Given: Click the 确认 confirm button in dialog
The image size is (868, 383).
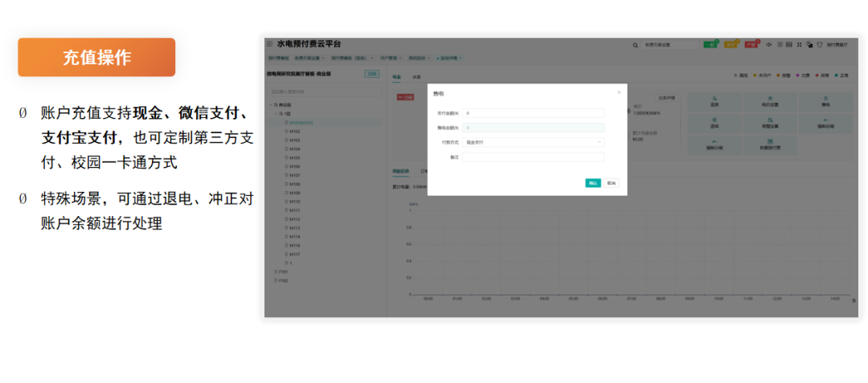Looking at the screenshot, I should coord(593,183).
